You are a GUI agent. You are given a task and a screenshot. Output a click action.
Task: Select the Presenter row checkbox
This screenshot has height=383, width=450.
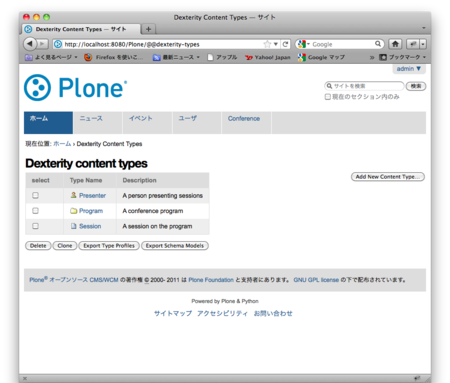point(35,195)
